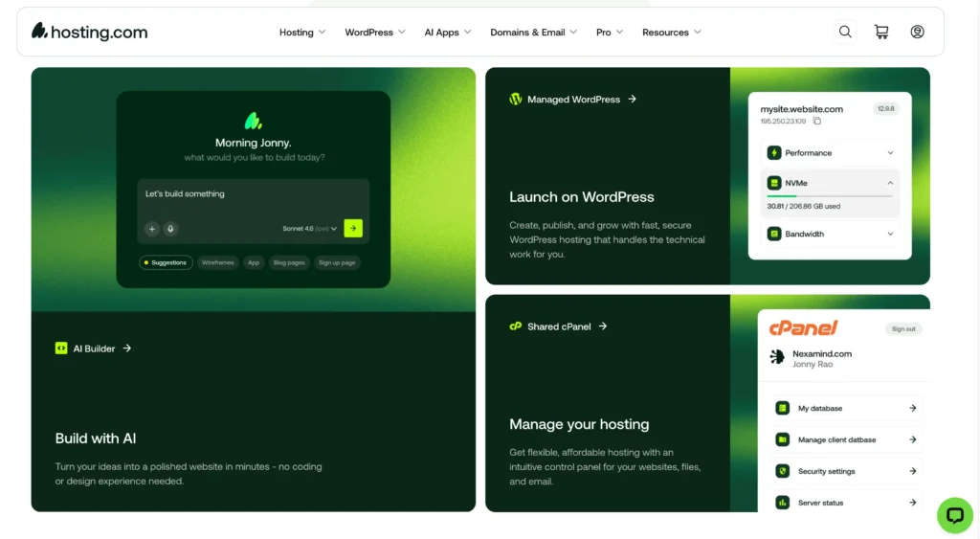Click the Morning Jonny greeting text
The height and width of the screenshot is (539, 980).
click(253, 143)
